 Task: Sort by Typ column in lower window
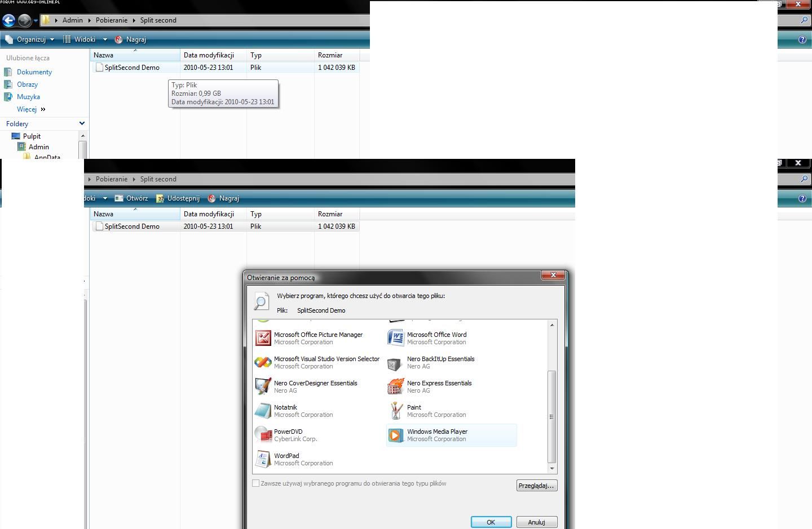point(281,214)
